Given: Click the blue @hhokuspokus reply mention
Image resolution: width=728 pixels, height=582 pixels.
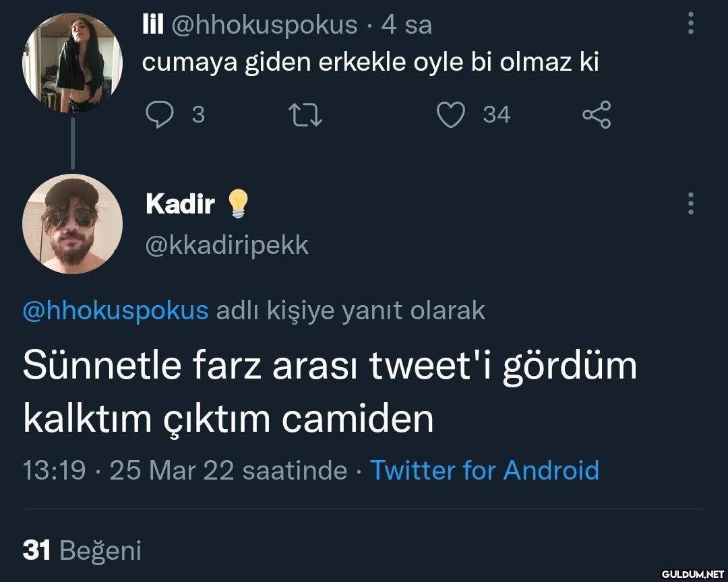Looking at the screenshot, I should [116, 310].
